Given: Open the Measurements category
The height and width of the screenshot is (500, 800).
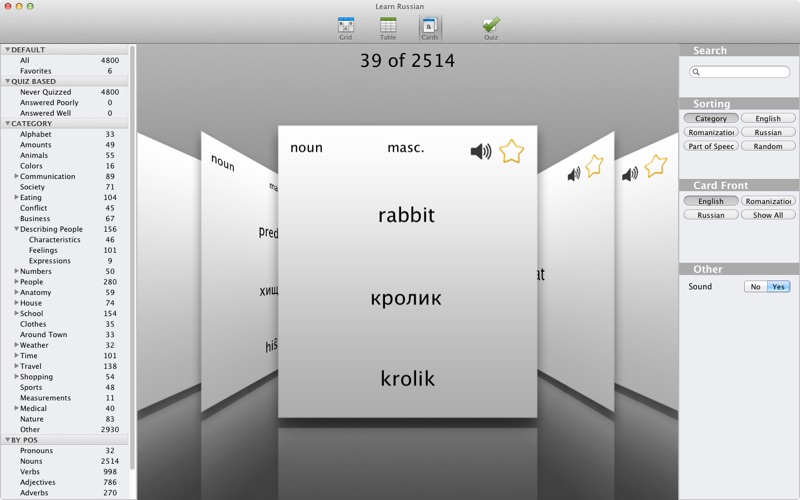Looking at the screenshot, I should coord(65,398).
